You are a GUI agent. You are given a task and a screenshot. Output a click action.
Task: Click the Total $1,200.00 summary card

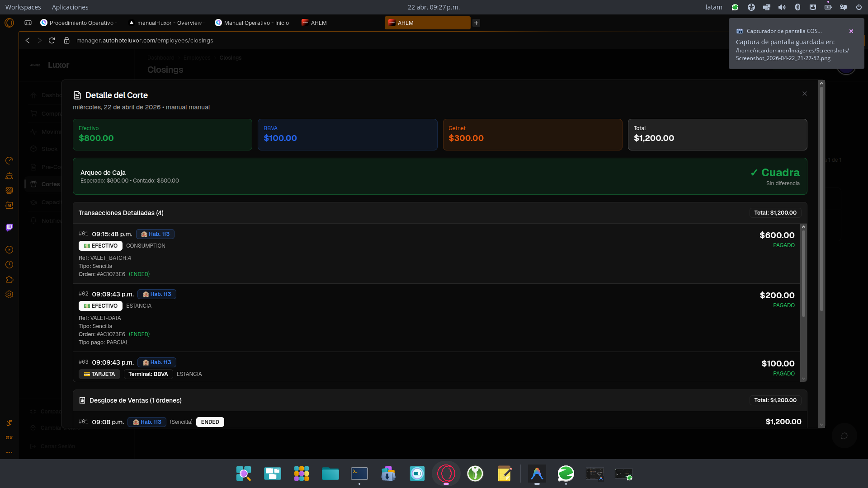pos(717,135)
